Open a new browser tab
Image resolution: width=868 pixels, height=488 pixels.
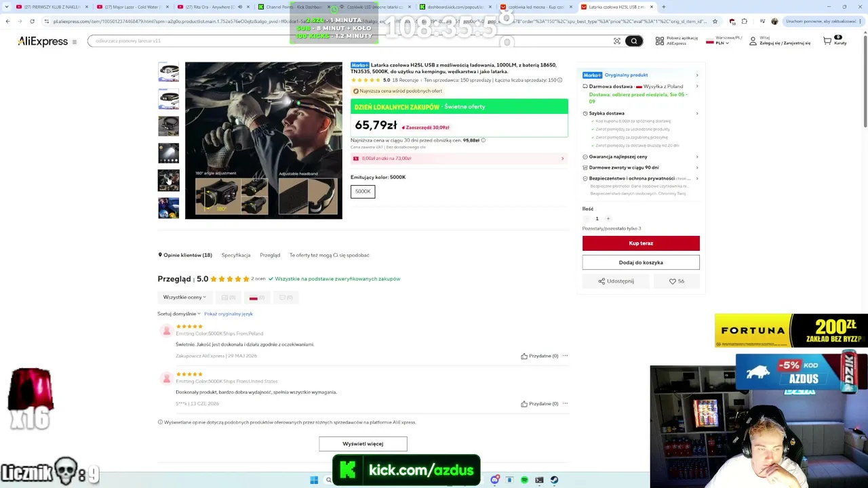point(663,7)
